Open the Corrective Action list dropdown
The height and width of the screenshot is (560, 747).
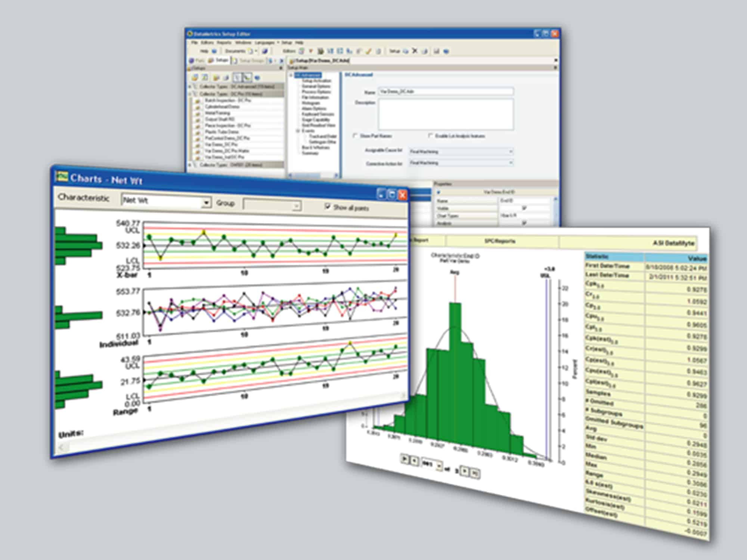click(511, 163)
